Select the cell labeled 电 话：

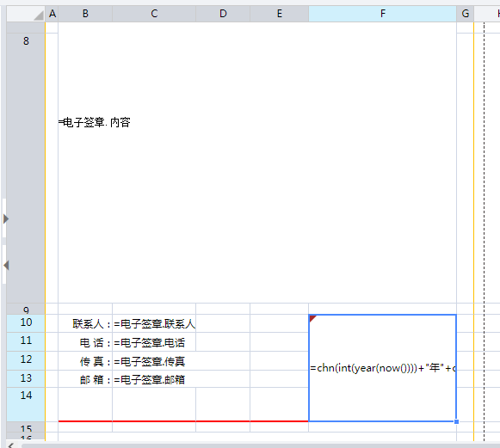[x=85, y=342]
